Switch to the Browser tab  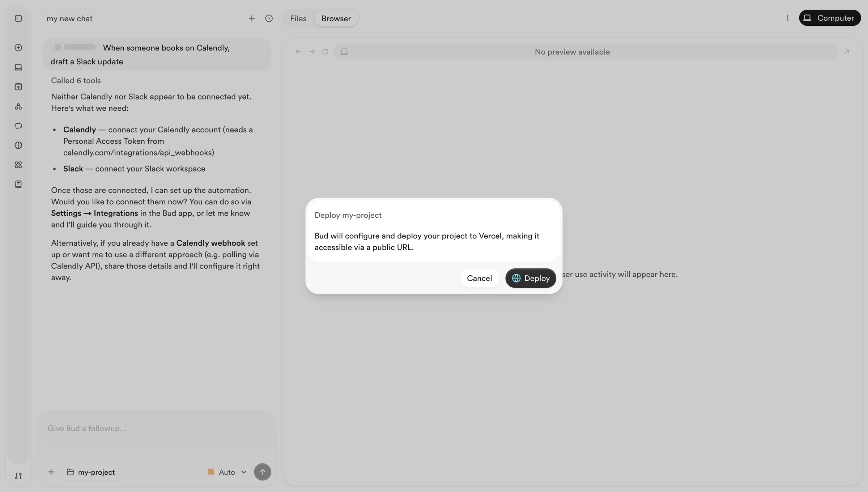336,18
